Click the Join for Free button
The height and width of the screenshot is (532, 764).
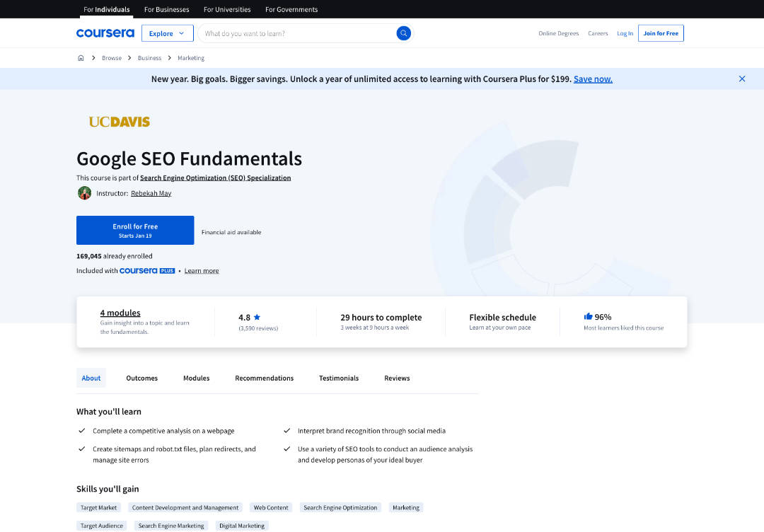point(660,33)
